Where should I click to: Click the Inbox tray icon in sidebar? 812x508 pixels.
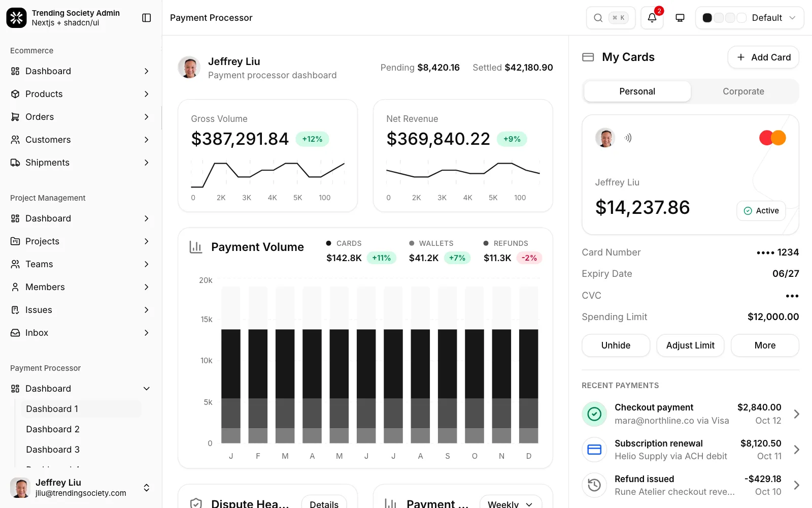pyautogui.click(x=15, y=333)
